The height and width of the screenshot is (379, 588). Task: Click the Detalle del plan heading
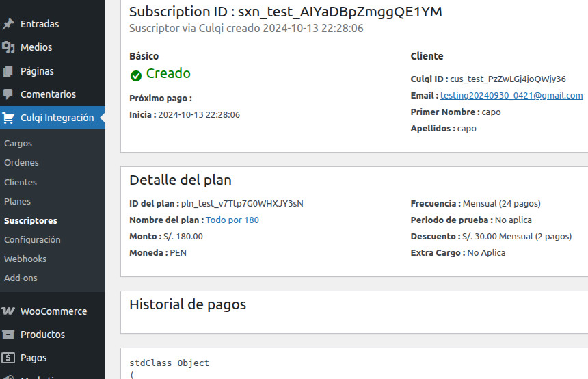click(181, 180)
